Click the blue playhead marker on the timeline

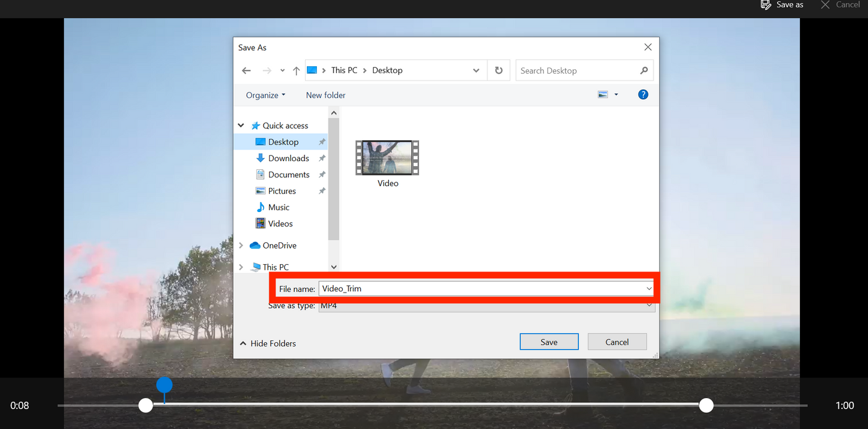pyautogui.click(x=164, y=384)
